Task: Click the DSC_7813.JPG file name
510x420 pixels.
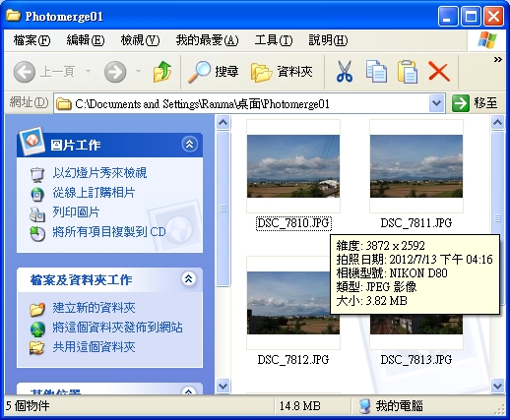Action: point(416,360)
